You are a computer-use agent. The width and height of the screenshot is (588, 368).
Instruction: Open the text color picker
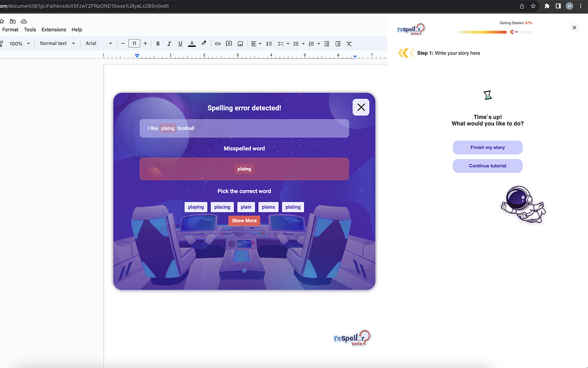[x=192, y=44]
